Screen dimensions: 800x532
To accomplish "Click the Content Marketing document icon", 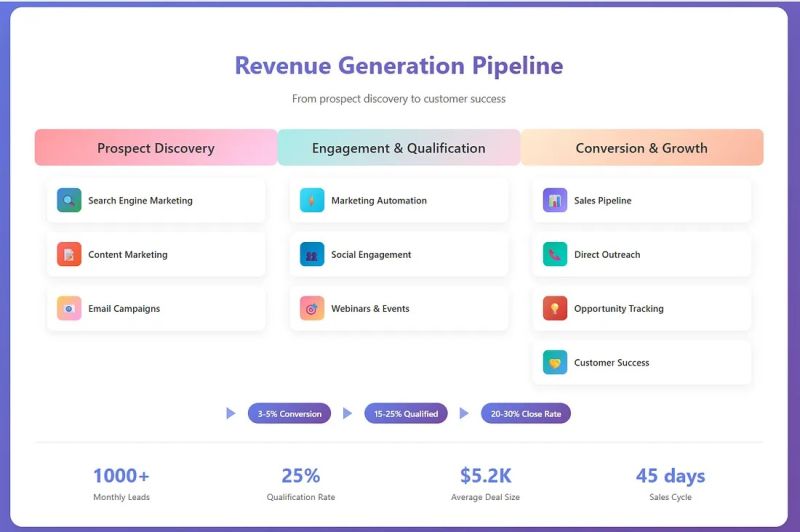I will tap(69, 255).
